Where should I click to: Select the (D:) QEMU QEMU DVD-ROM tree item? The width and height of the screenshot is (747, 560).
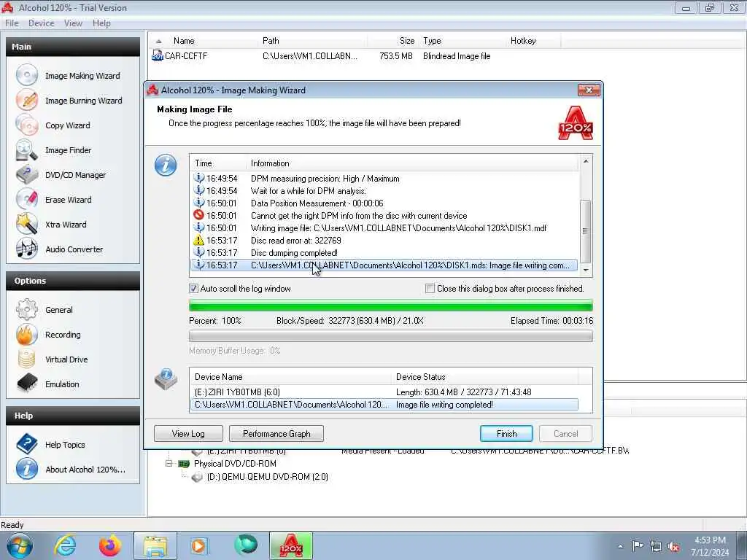(267, 477)
